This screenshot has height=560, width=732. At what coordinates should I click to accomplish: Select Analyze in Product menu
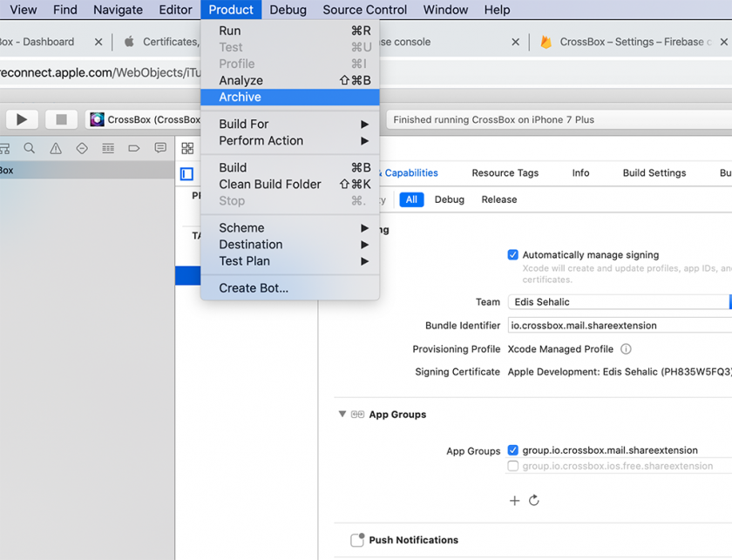[x=290, y=80]
